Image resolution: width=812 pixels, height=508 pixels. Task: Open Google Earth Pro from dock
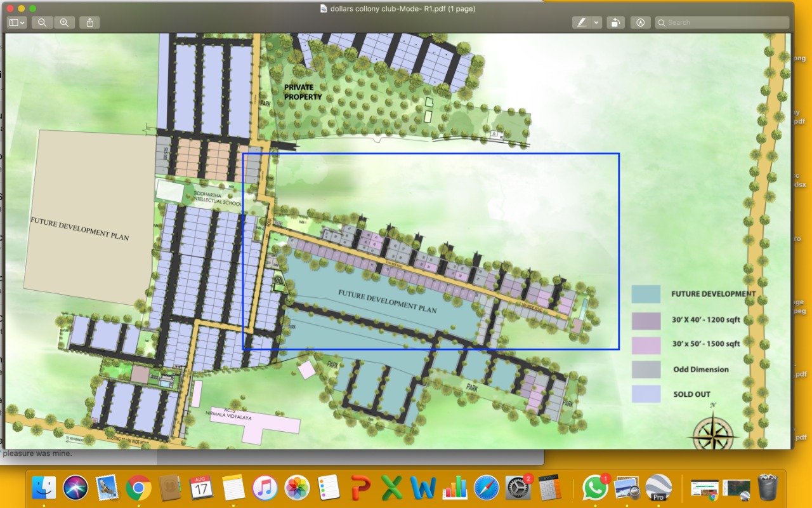(658, 488)
